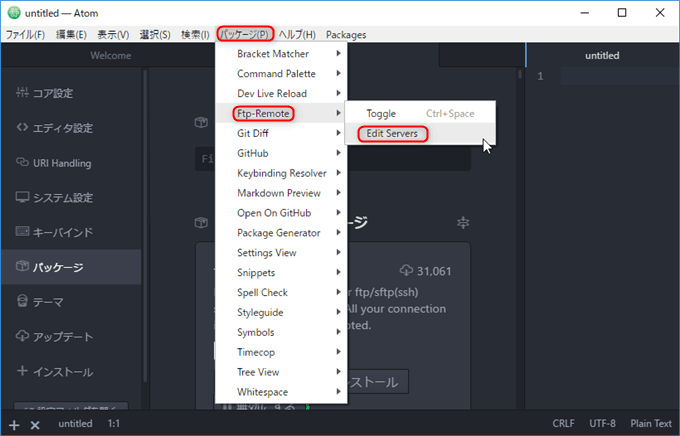Open テーマ settings section
This screenshot has height=436, width=680.
click(72, 302)
